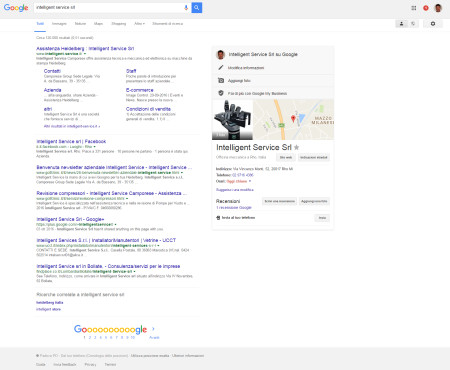The image size is (450, 370).
Task: Click the Sito web button
Action: point(286,157)
